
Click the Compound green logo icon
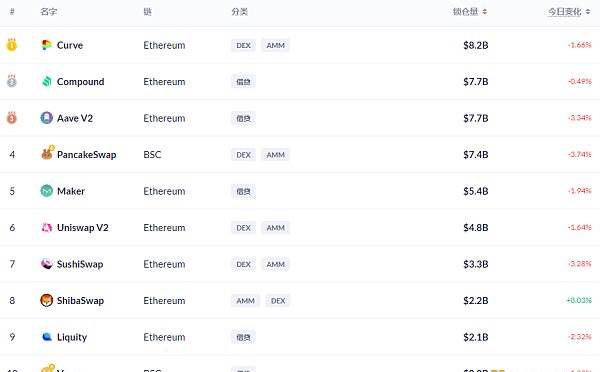tap(47, 82)
